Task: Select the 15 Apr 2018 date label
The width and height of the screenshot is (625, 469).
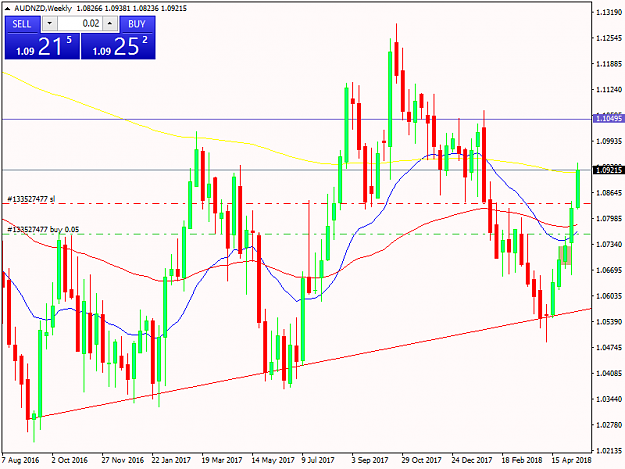Action: pyautogui.click(x=571, y=460)
